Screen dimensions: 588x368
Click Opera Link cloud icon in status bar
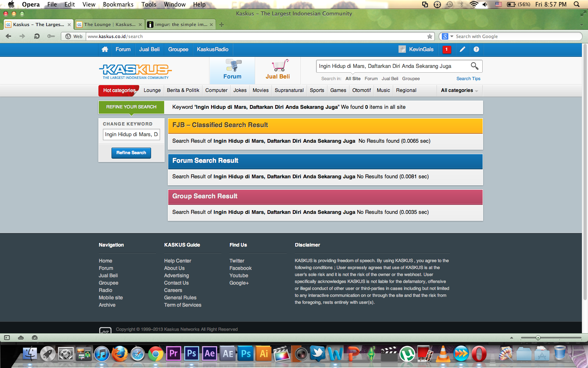point(21,338)
